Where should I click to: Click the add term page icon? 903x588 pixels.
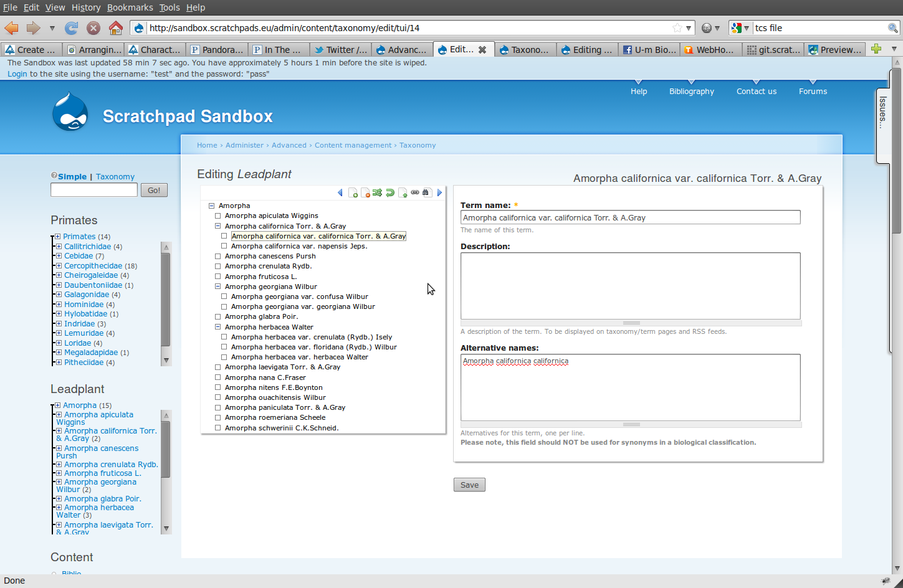[353, 193]
